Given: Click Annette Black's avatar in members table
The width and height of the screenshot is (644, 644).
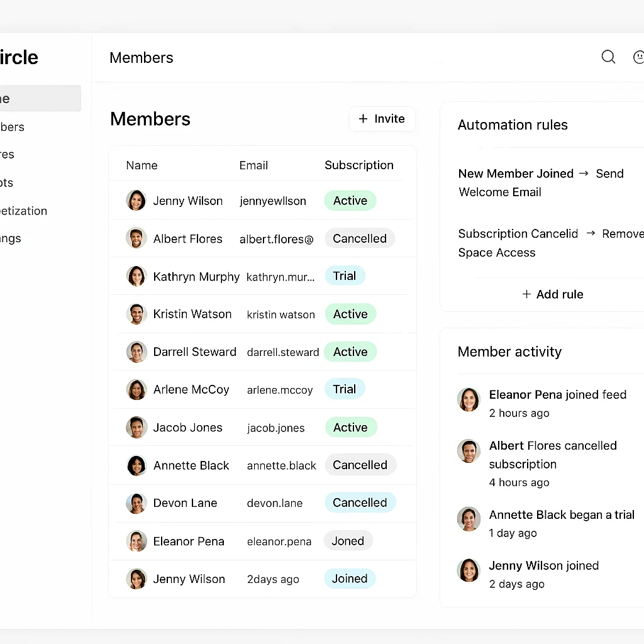Looking at the screenshot, I should [136, 465].
